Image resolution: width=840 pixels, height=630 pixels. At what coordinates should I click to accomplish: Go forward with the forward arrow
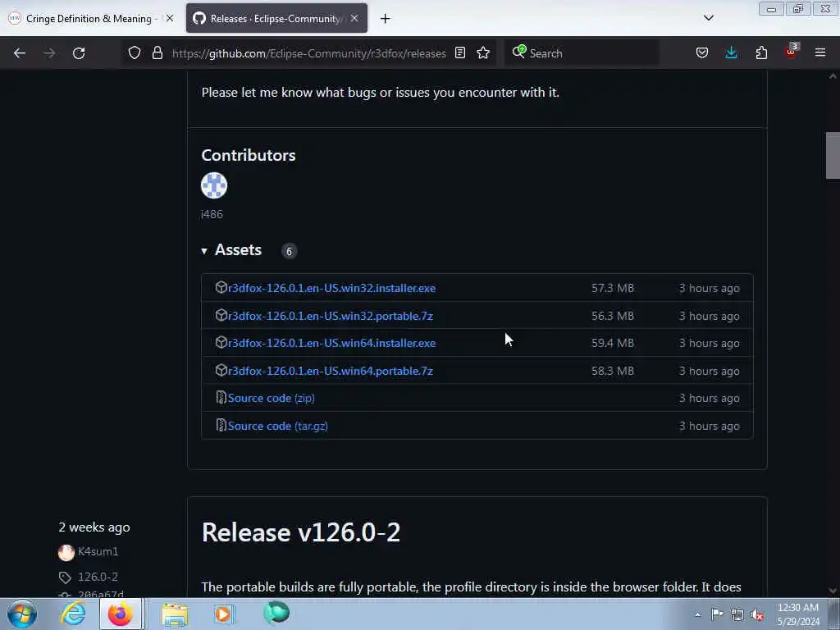point(49,53)
